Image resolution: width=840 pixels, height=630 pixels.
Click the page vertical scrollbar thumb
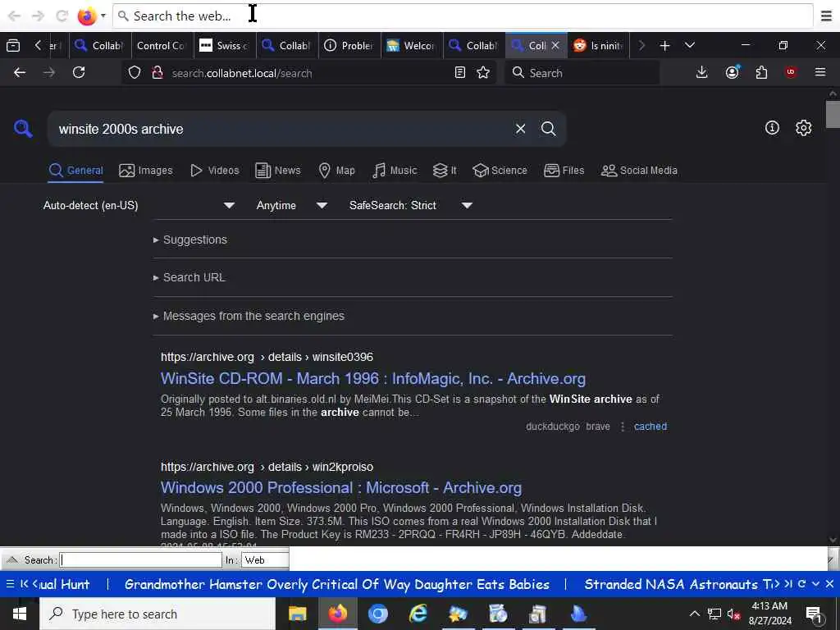pos(833,114)
